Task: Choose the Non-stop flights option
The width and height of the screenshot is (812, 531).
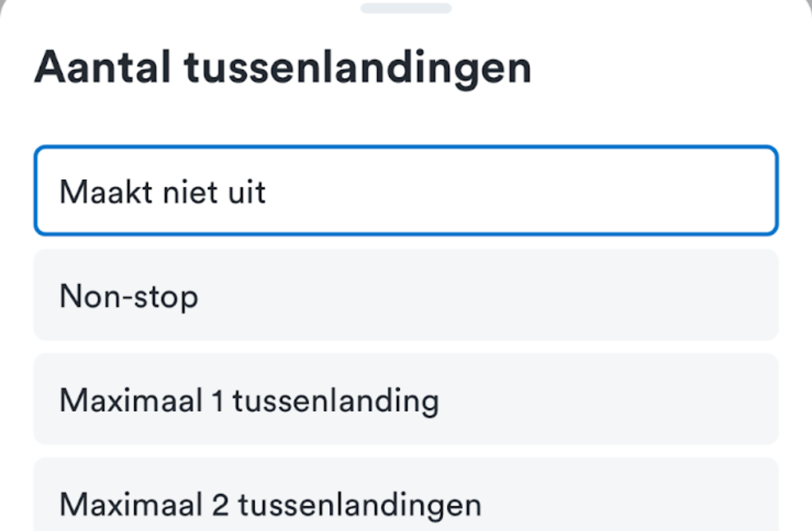Action: pyautogui.click(x=406, y=295)
